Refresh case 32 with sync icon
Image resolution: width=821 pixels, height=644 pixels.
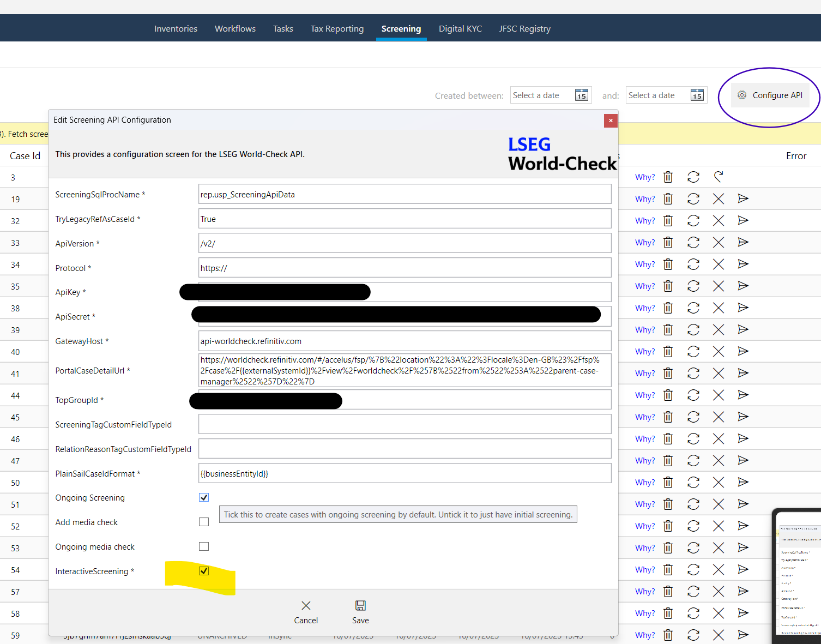[x=693, y=221]
